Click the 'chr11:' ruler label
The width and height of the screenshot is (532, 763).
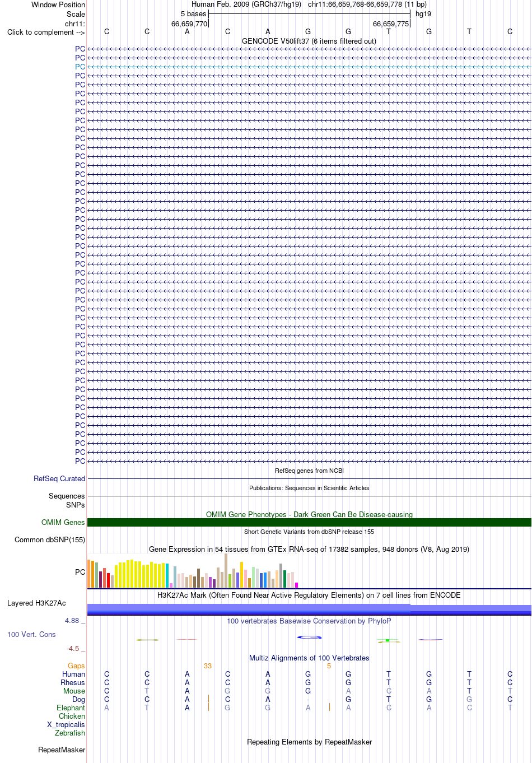pyautogui.click(x=75, y=24)
